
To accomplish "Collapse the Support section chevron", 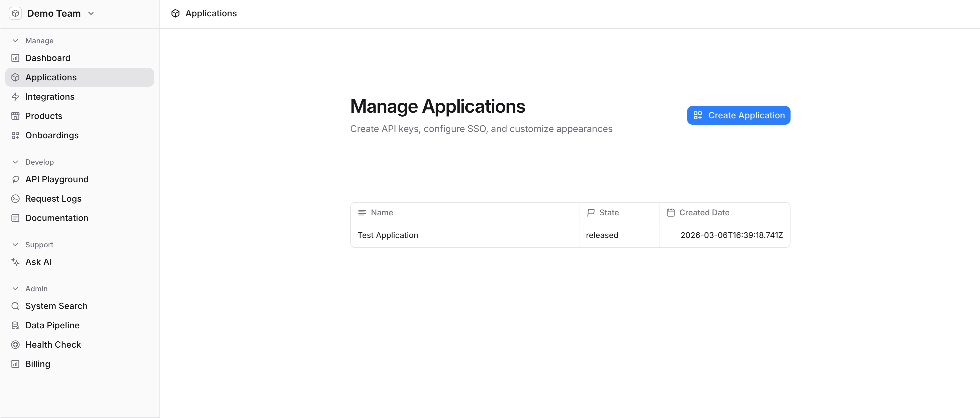I will [x=15, y=245].
